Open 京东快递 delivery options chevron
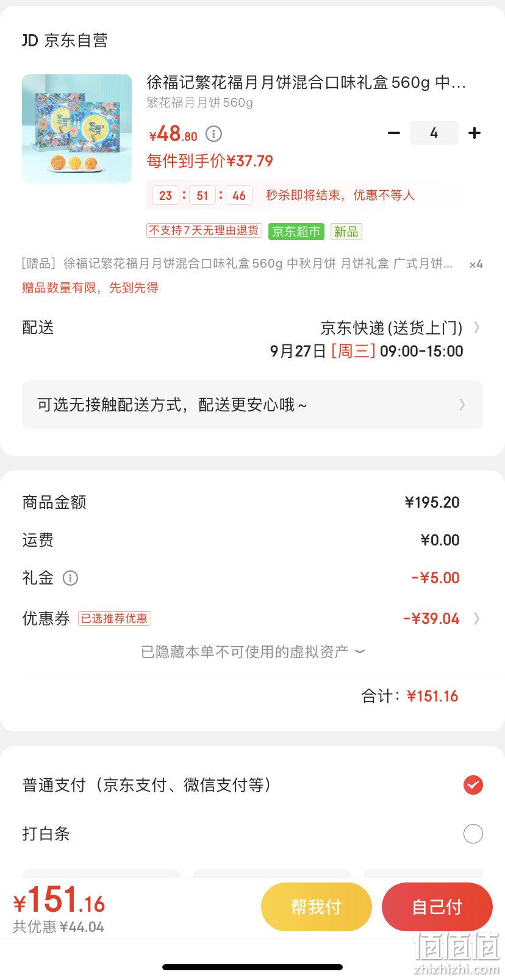The image size is (505, 980). point(477,328)
